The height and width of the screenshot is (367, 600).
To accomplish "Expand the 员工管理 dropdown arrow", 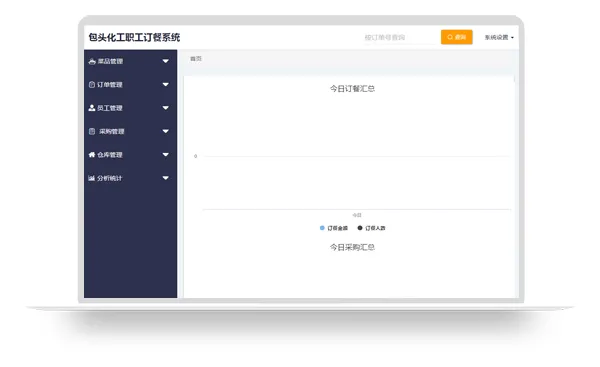I will (x=166, y=108).
